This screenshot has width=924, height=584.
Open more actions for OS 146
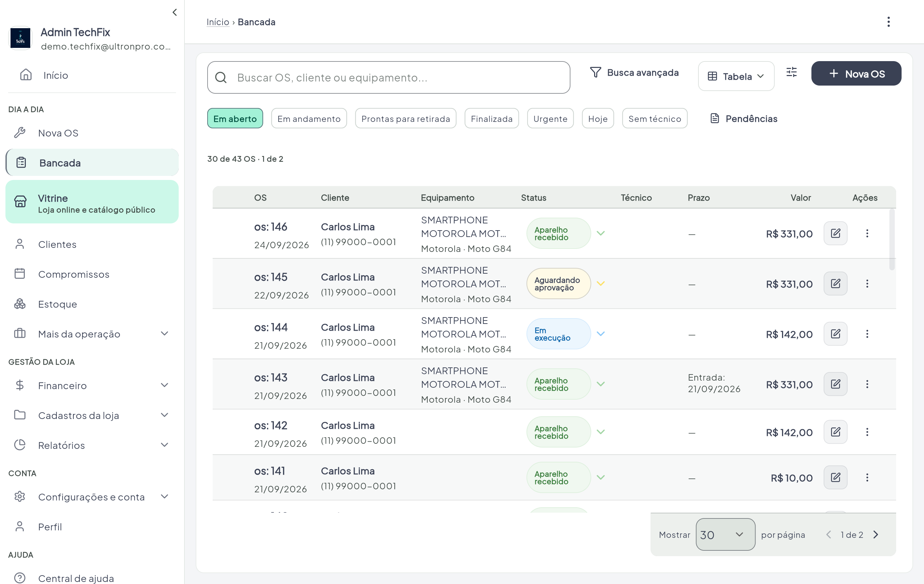click(867, 233)
